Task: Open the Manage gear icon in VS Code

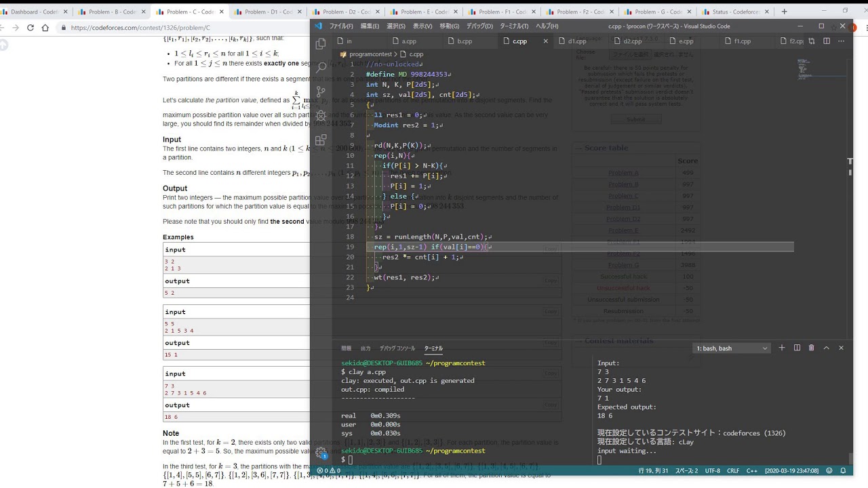Action: (321, 452)
